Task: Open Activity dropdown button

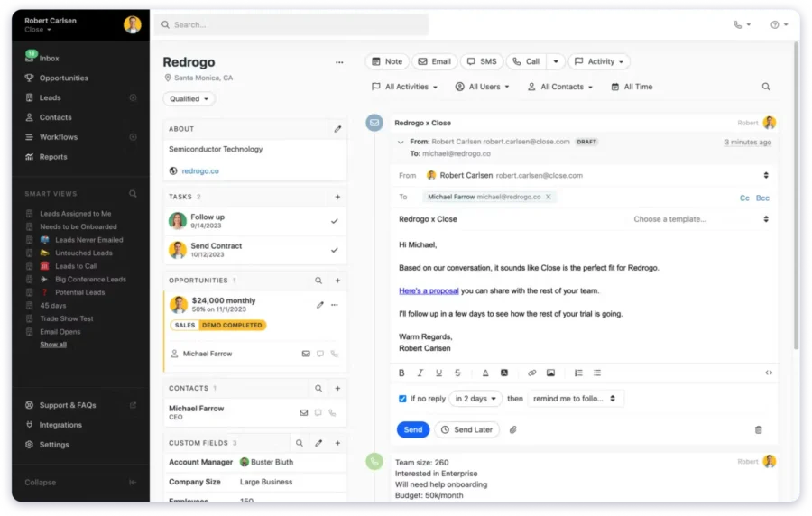Action: click(599, 61)
